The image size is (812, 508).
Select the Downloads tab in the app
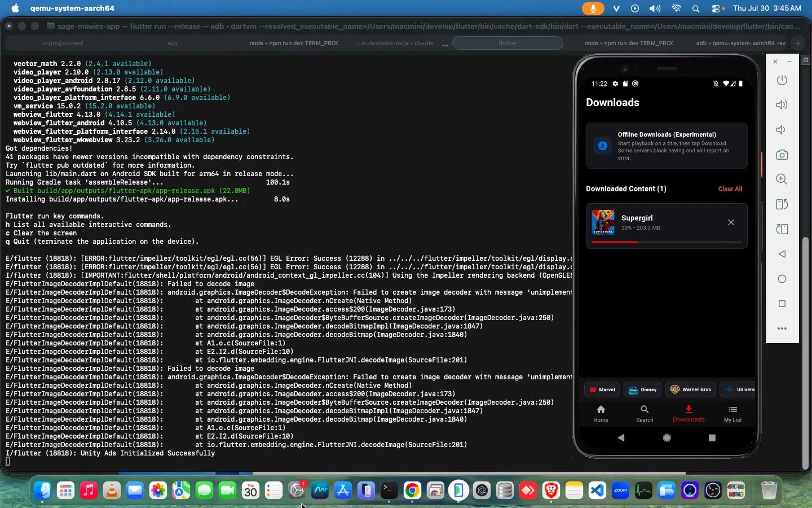coord(689,414)
